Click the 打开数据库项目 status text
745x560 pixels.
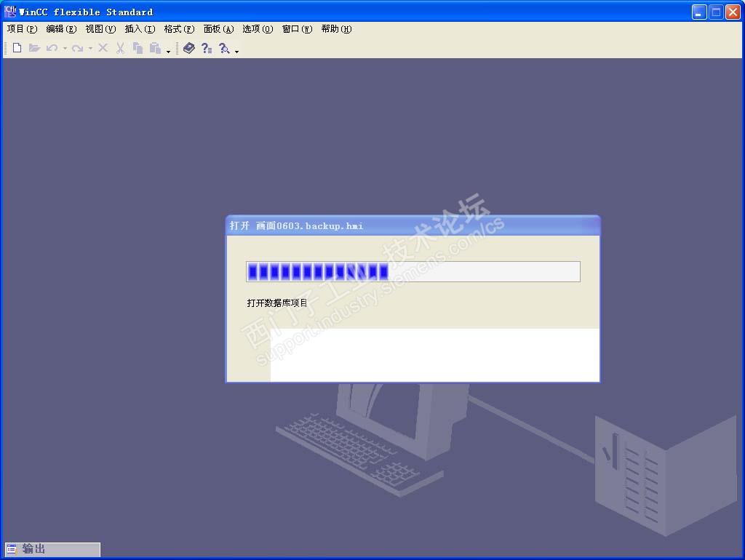coord(277,303)
